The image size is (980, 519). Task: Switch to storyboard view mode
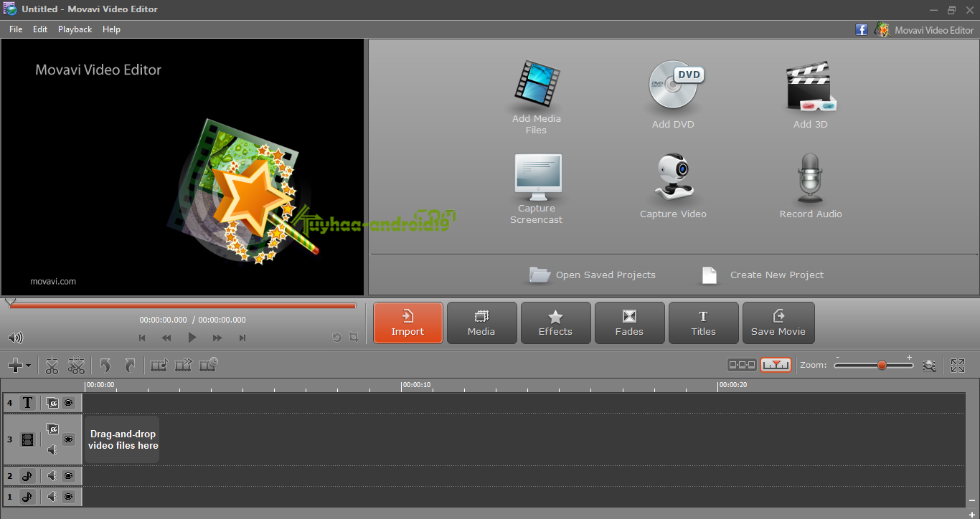[x=742, y=365]
